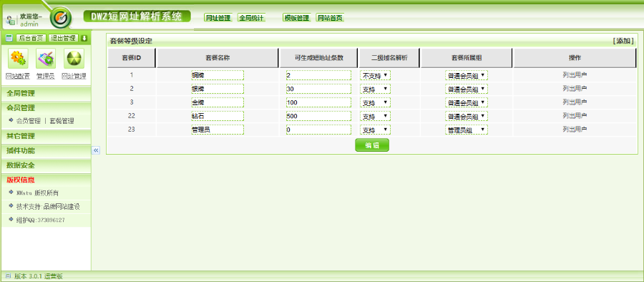Open the 网址管理 top menu
The image size is (644, 282).
coord(218,18)
